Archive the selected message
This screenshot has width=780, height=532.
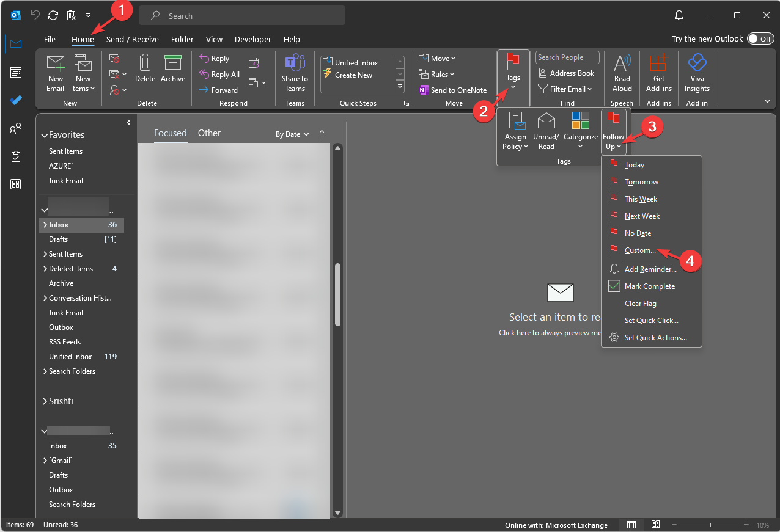(x=173, y=68)
